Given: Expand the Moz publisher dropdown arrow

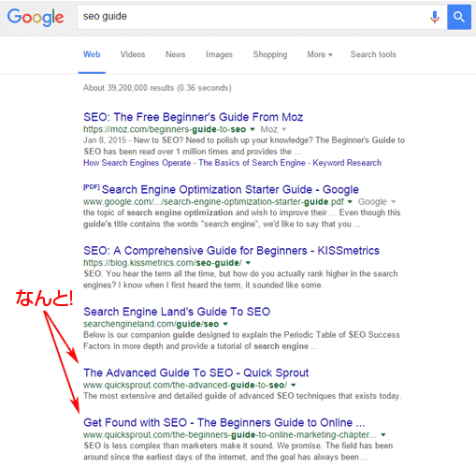Looking at the screenshot, I should pyautogui.click(x=283, y=129).
